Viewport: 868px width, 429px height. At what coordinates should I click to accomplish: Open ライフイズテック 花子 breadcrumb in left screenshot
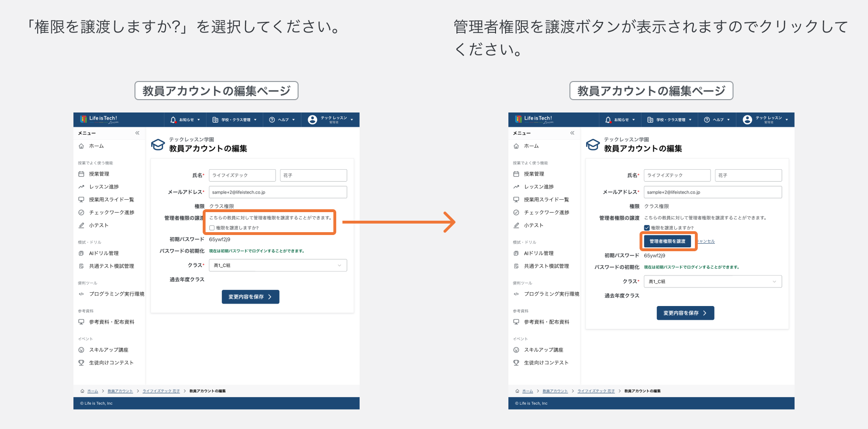pos(161,391)
